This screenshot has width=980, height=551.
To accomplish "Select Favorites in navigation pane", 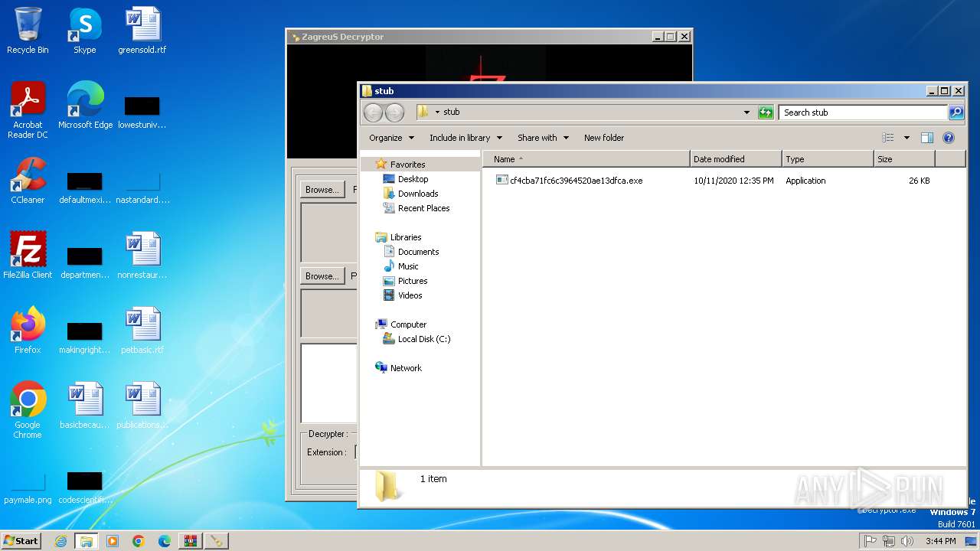I will pyautogui.click(x=407, y=165).
